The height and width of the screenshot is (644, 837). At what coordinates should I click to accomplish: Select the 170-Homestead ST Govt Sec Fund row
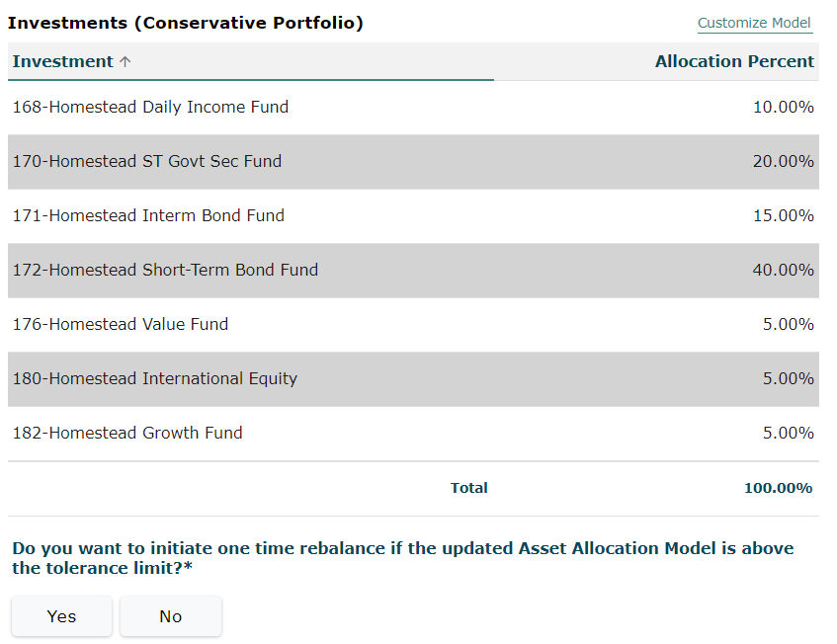(x=413, y=162)
